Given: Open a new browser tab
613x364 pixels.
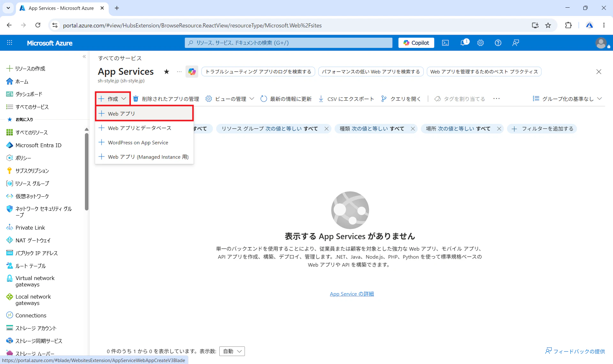Looking at the screenshot, I should [x=117, y=8].
